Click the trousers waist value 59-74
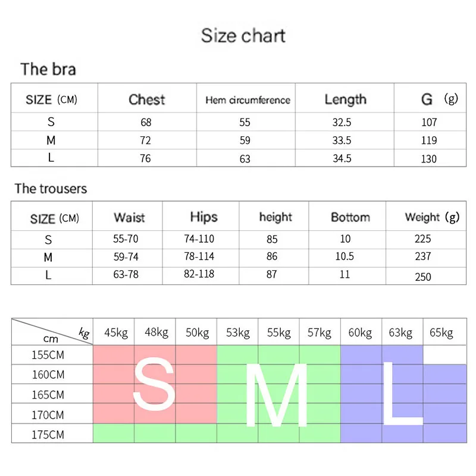476x476 pixels. pyautogui.click(x=129, y=256)
